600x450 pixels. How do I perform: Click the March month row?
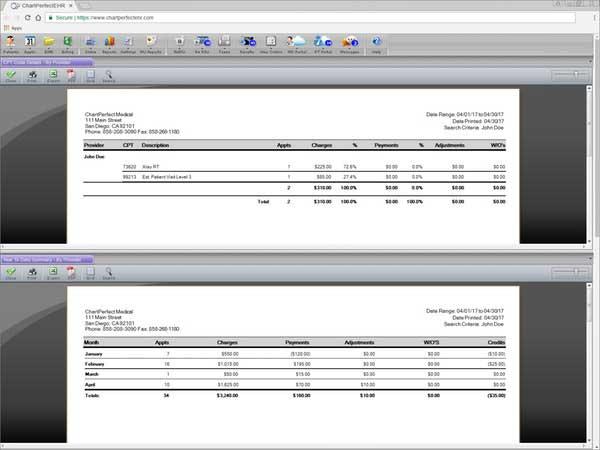point(295,374)
